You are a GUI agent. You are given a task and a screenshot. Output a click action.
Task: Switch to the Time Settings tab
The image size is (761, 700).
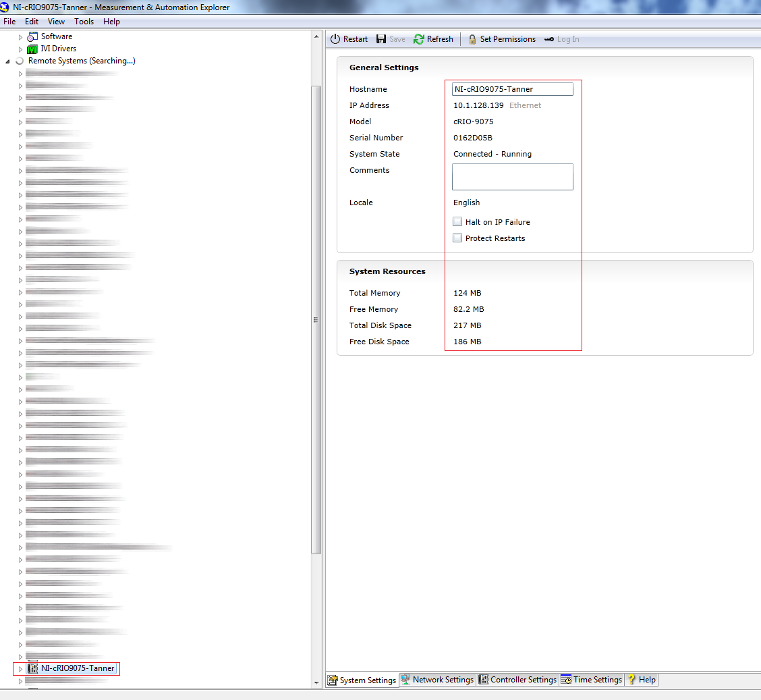(592, 680)
